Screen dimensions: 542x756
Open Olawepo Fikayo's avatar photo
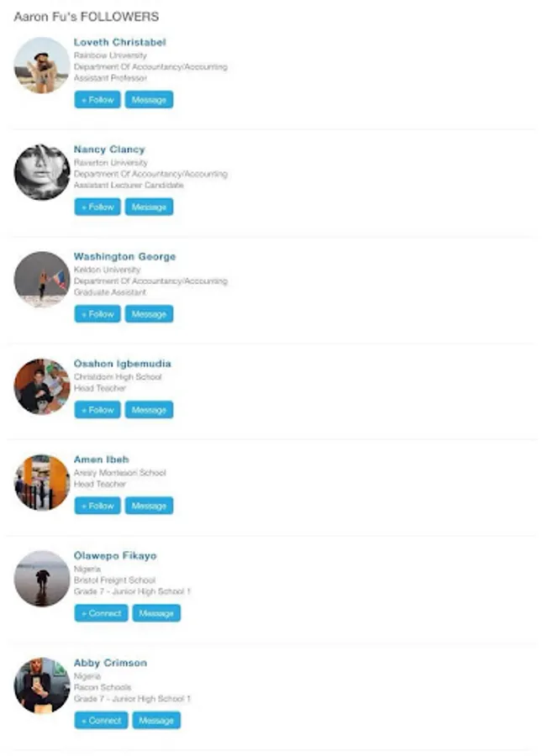pyautogui.click(x=42, y=579)
